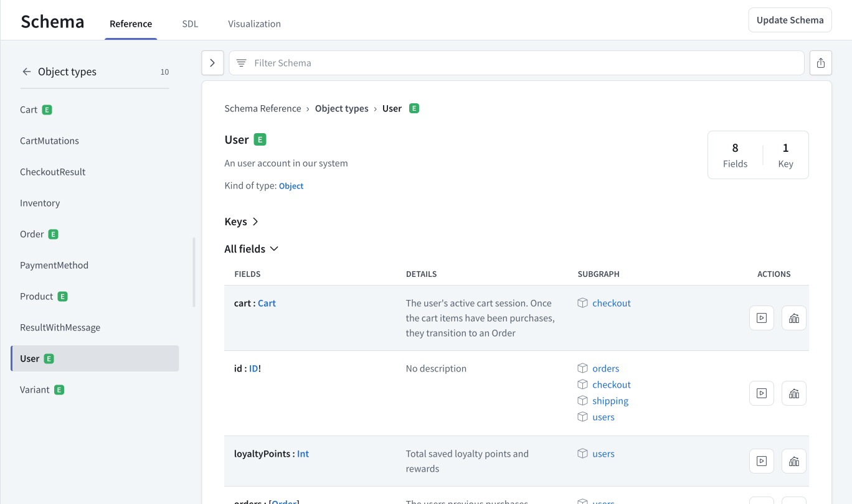
Task: Click the Update Schema button
Action: (x=790, y=20)
